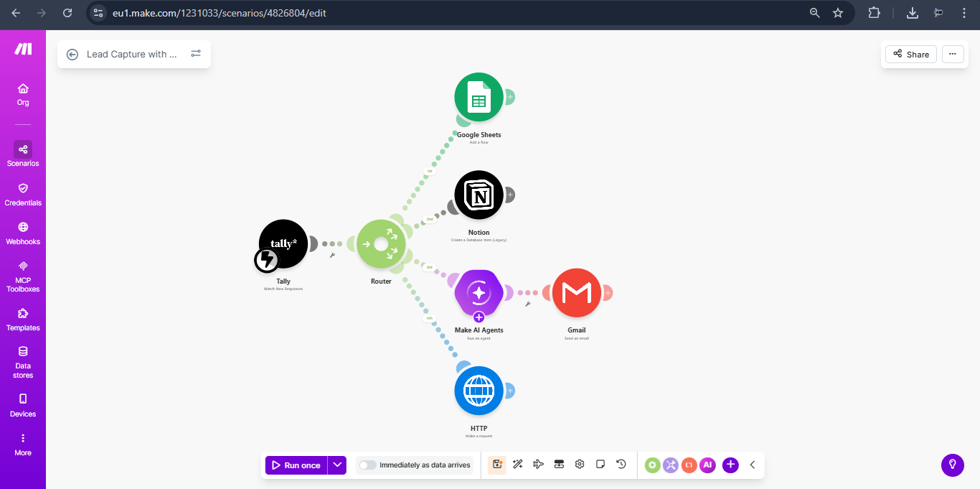Open Templates in the sidebar
The image size is (980, 489).
click(x=23, y=319)
